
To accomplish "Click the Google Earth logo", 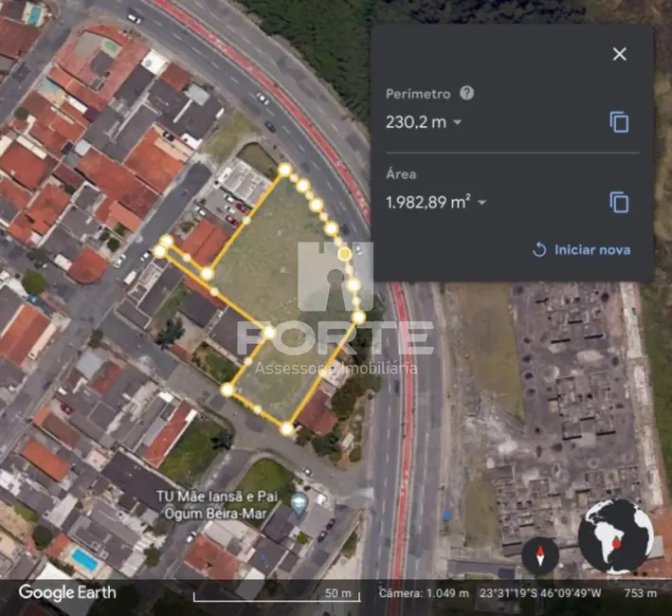I will (x=67, y=592).
